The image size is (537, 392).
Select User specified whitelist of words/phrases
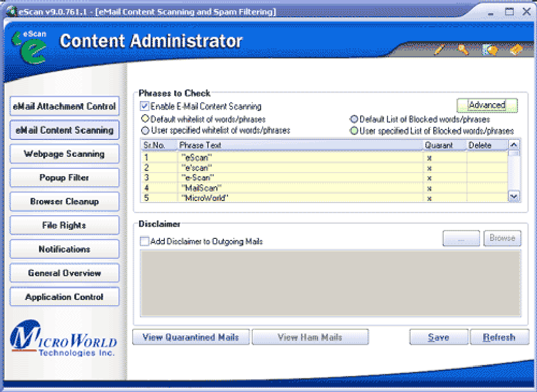click(x=145, y=130)
